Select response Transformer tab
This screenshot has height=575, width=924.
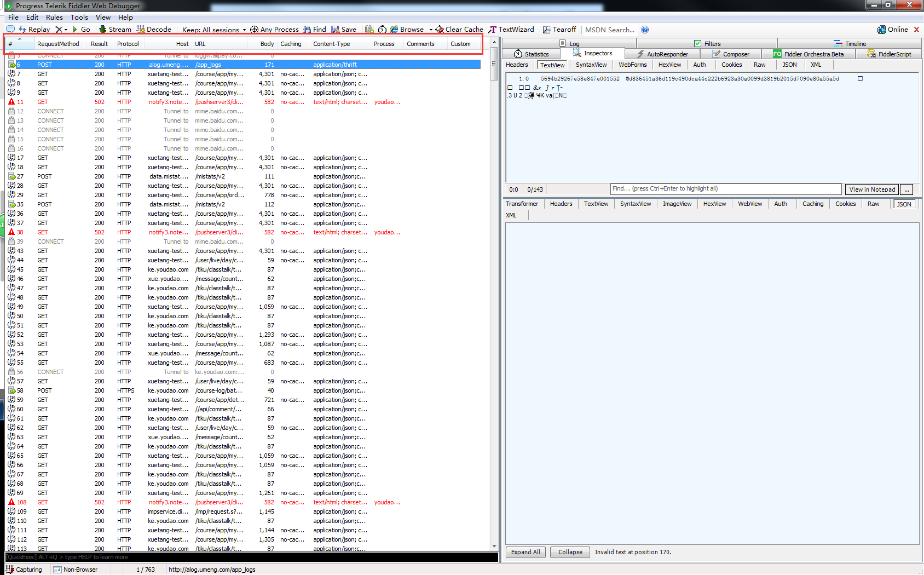522,204
